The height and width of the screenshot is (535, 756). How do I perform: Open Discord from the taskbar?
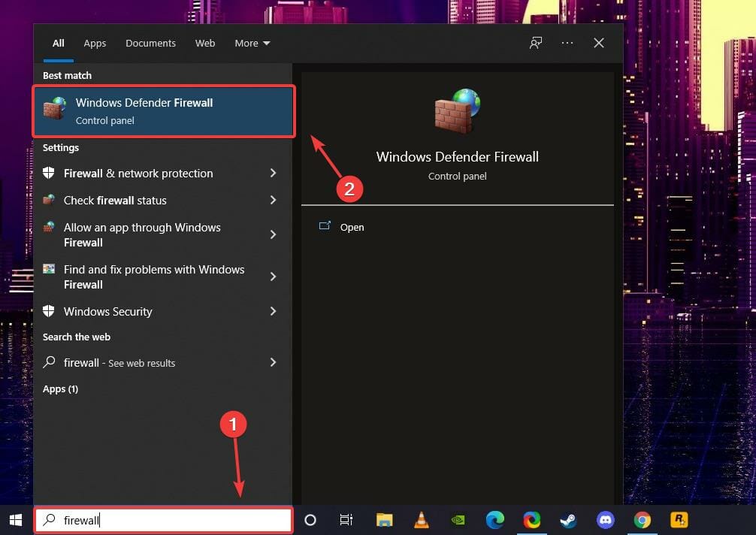[x=605, y=519]
